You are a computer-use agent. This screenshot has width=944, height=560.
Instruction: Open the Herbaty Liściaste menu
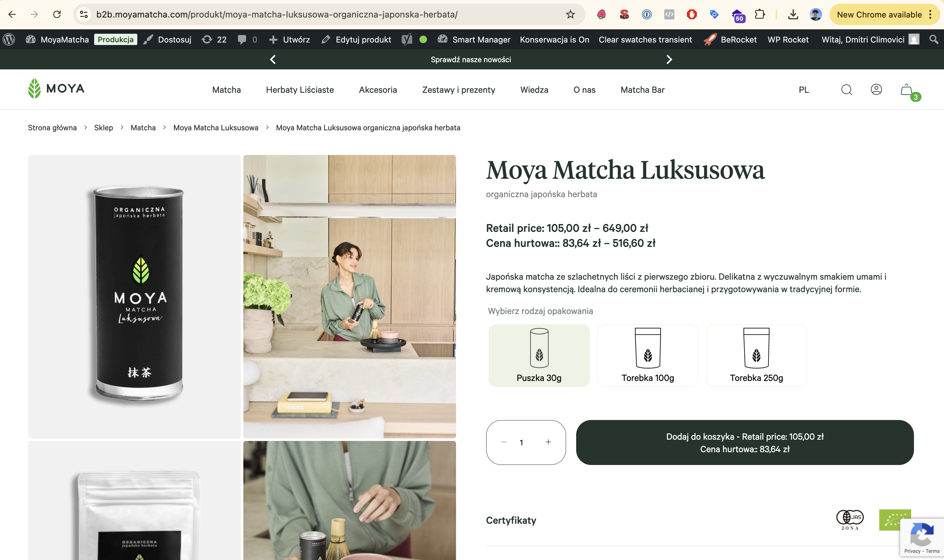pyautogui.click(x=300, y=90)
